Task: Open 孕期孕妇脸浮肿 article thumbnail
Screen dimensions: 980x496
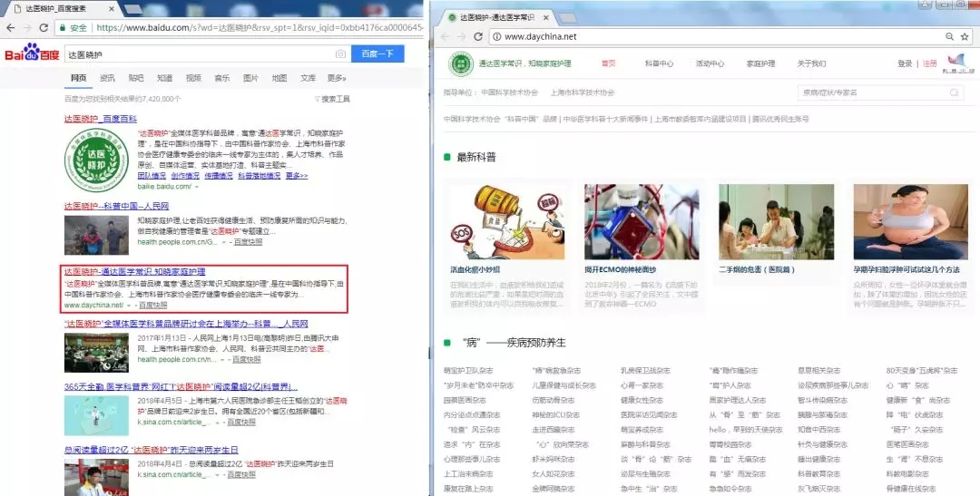Action: tap(911, 222)
